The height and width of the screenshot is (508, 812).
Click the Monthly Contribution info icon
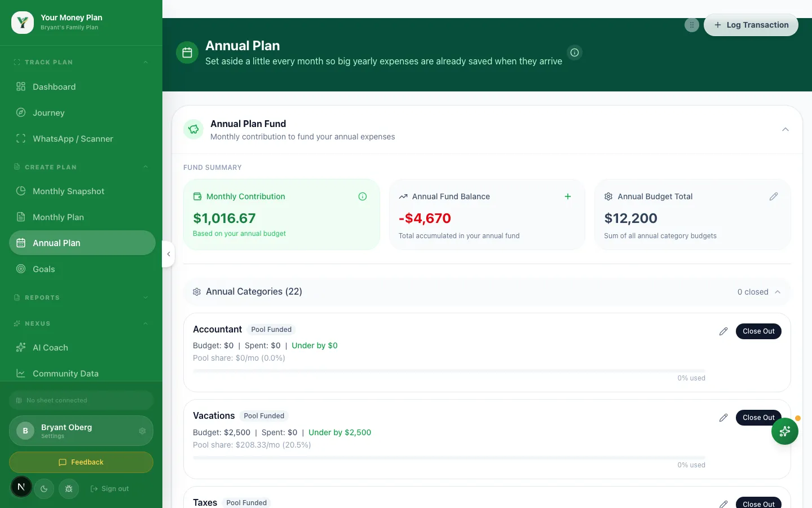point(363,196)
